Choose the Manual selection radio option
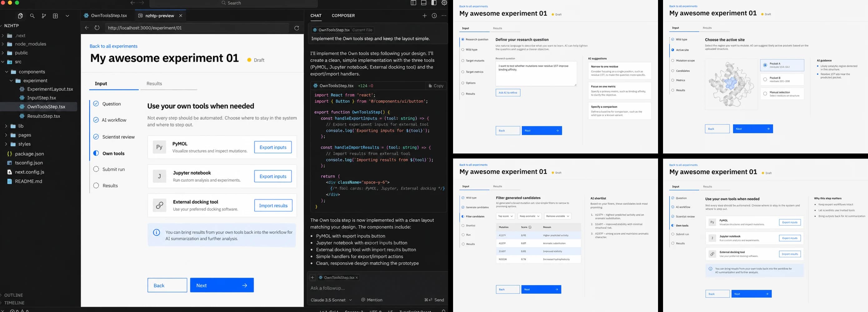The height and width of the screenshot is (312, 868). click(x=765, y=94)
